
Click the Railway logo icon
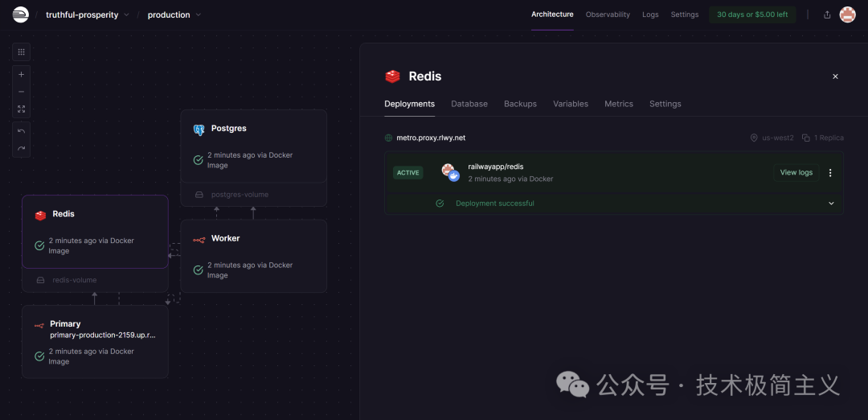(20, 14)
